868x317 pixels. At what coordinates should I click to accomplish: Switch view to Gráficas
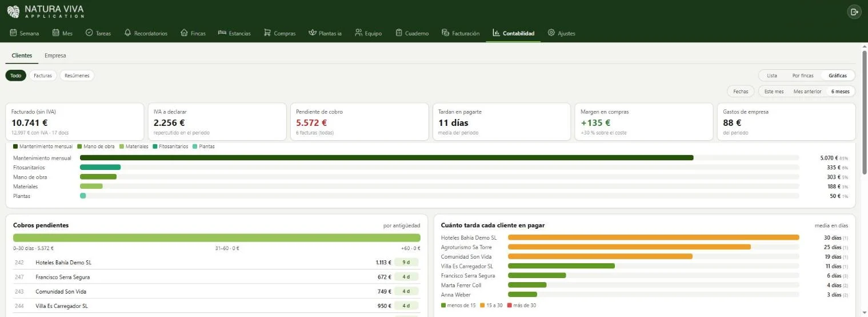[x=838, y=76]
